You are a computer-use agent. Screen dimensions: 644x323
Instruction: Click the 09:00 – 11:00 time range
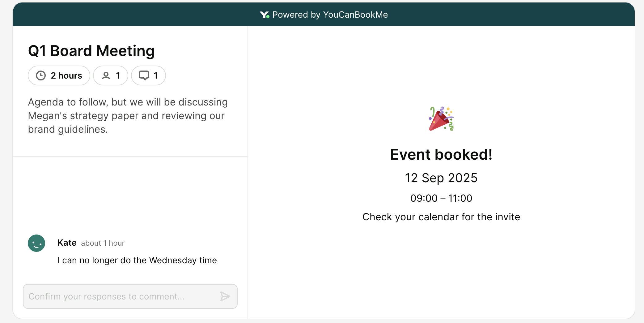[x=441, y=198]
